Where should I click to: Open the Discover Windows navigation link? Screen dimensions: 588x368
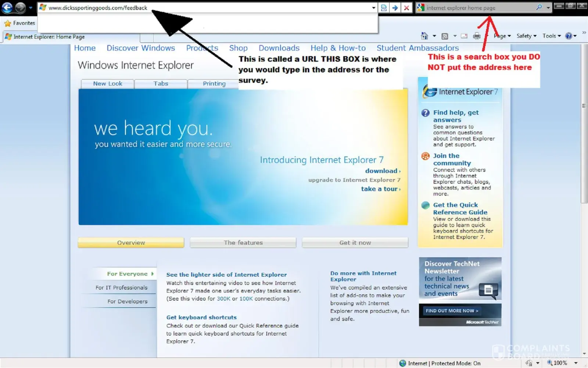(x=141, y=48)
